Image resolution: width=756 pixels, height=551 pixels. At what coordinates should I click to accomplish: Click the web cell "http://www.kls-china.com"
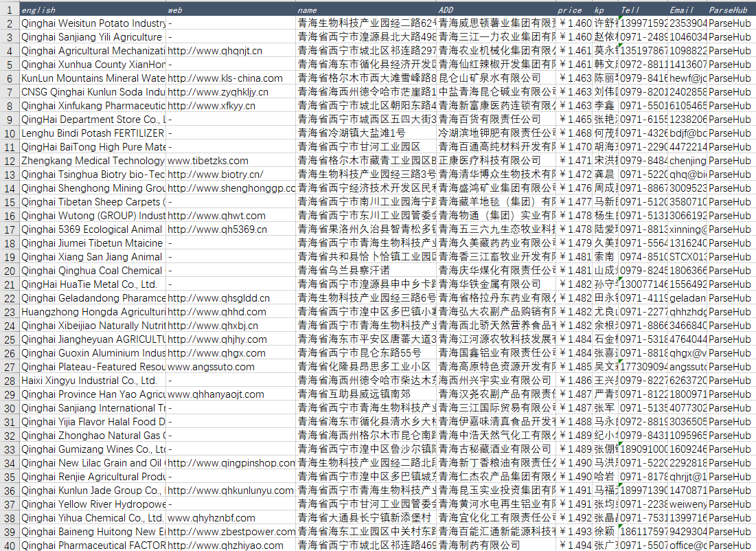(231, 78)
